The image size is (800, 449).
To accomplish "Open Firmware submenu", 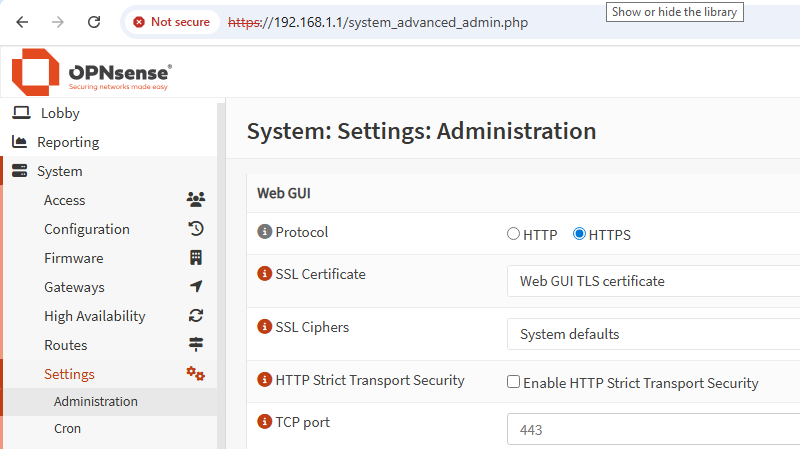I will pyautogui.click(x=73, y=258).
